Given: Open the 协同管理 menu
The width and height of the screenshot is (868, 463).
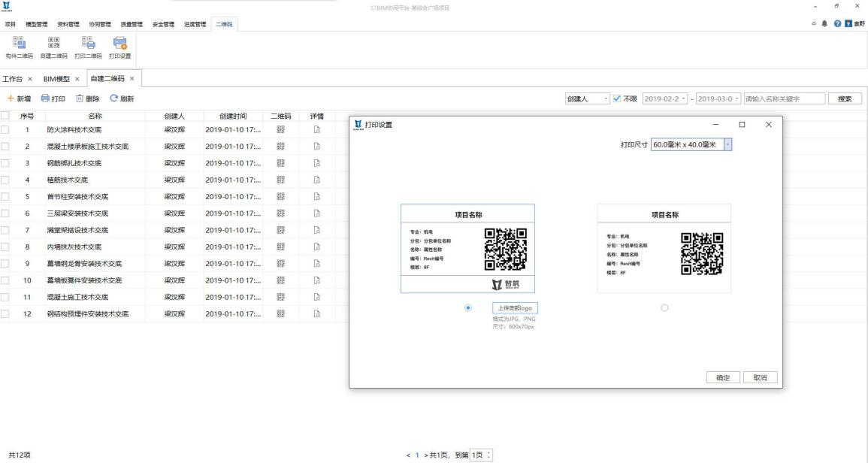Looking at the screenshot, I should [x=100, y=24].
